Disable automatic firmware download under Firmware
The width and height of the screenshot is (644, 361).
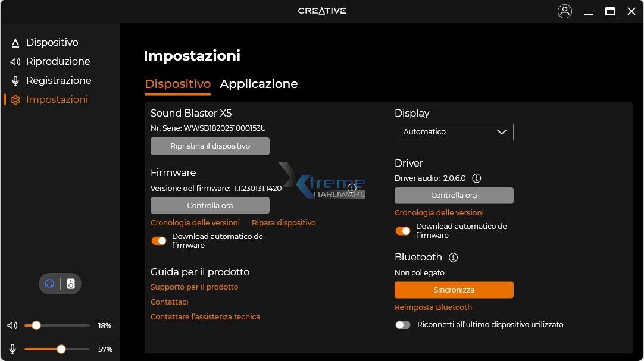[x=159, y=240]
